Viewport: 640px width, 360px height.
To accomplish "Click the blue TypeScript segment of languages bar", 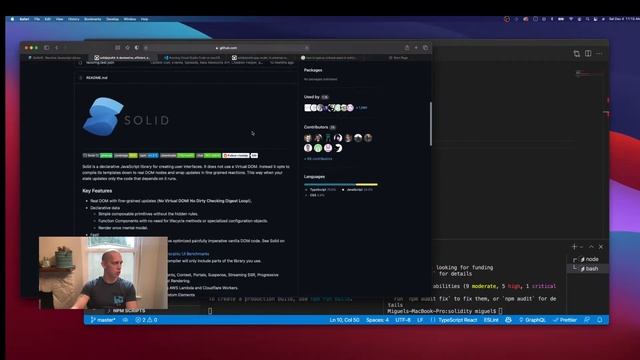I will tap(330, 184).
